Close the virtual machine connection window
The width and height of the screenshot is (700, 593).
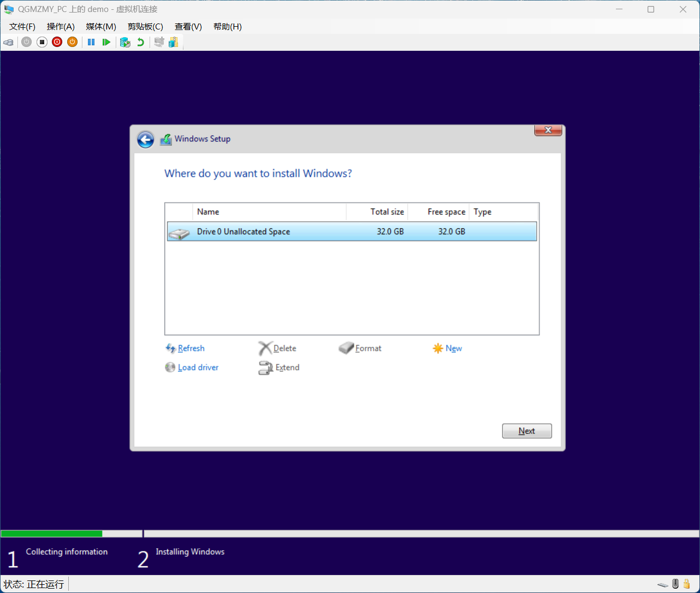[x=683, y=9]
